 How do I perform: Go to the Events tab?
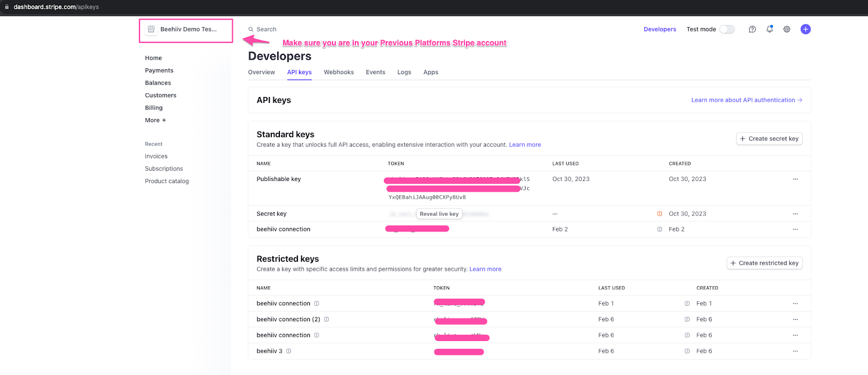point(375,72)
